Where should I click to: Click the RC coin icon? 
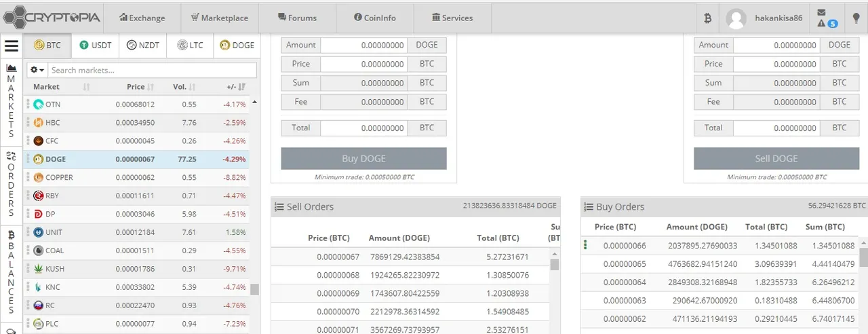[x=38, y=305]
